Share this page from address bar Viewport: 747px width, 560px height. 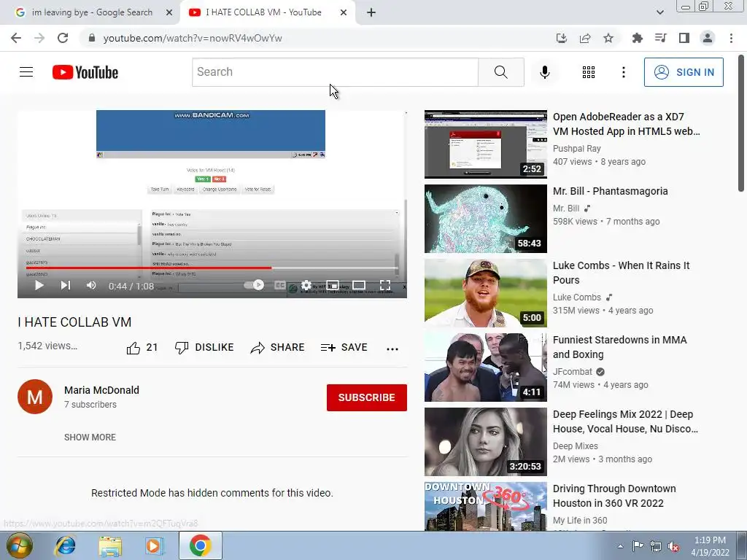[585, 38]
